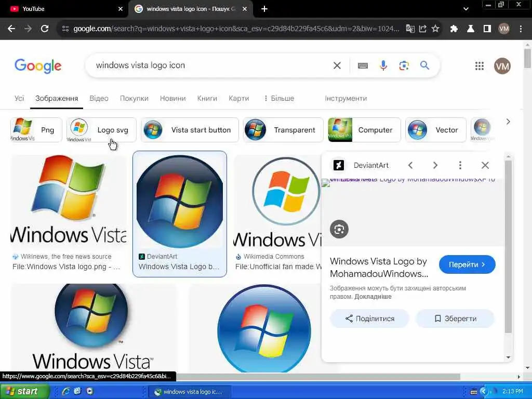Image resolution: width=532 pixels, height=399 pixels.
Task: Filter by the Transparent chip
Action: 283,130
